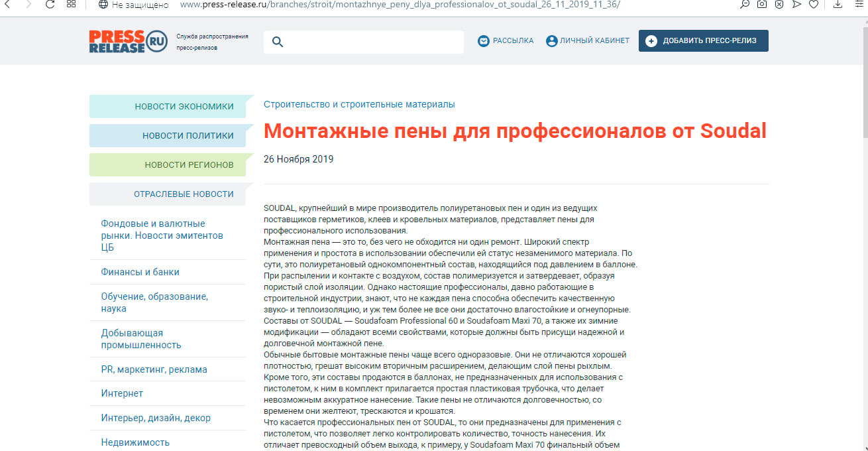Viewport: 868px width, 451px height.
Task: Open the Добывающая промышленность category
Action: [141, 339]
